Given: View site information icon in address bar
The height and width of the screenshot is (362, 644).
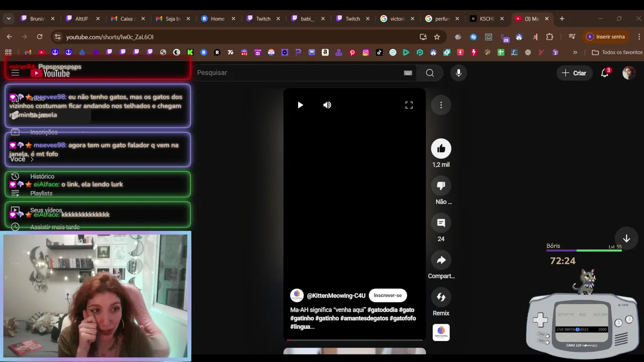Looking at the screenshot, I should click(57, 37).
